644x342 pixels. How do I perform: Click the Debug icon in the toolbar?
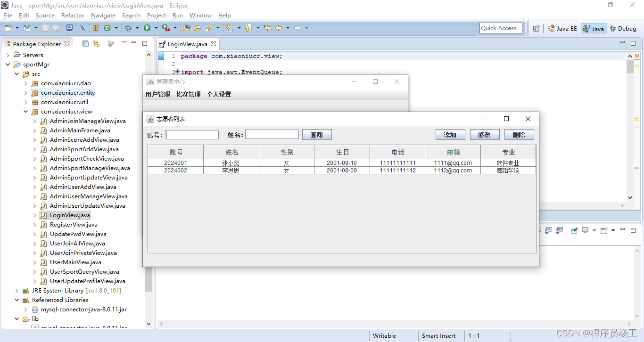point(129,28)
